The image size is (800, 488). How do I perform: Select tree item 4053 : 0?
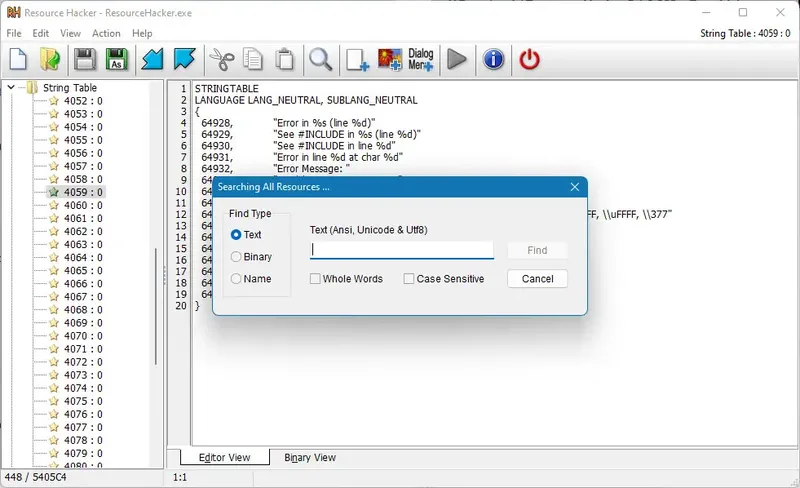click(83, 114)
